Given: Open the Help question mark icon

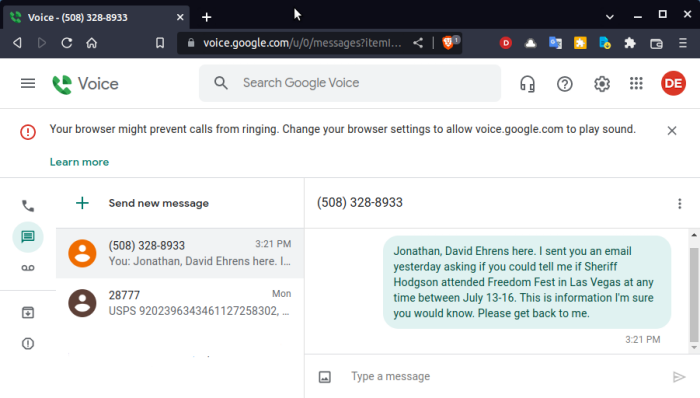Looking at the screenshot, I should coord(564,84).
